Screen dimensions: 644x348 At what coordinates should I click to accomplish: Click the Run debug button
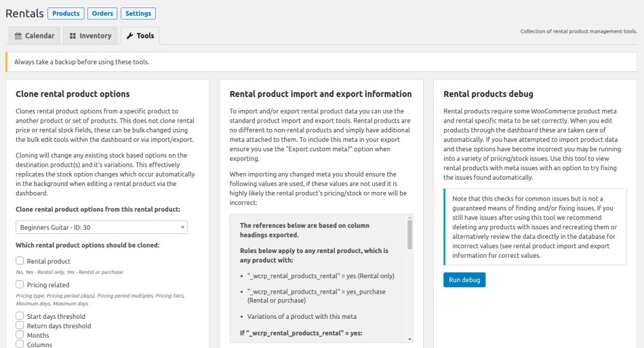click(x=464, y=279)
